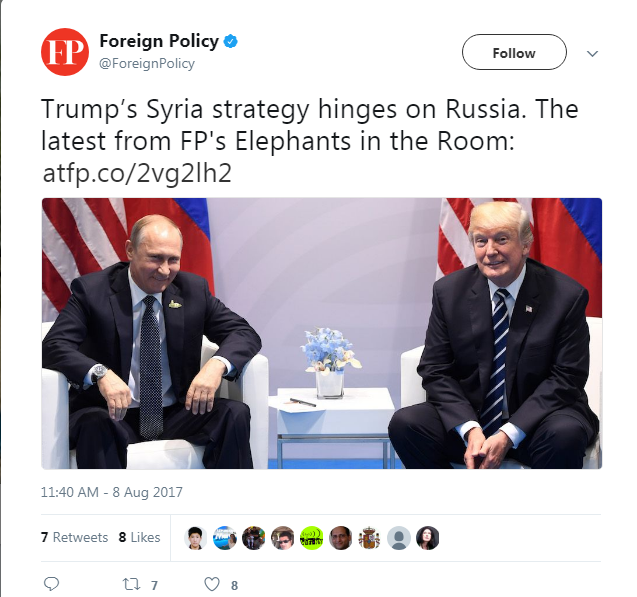The height and width of the screenshot is (597, 637).
Task: Expand the tweet options chevron
Action: pos(592,53)
